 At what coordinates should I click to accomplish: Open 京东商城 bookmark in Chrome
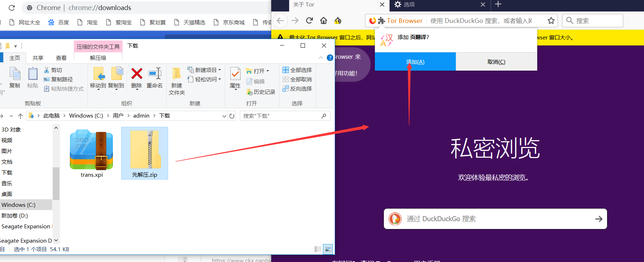tap(229, 22)
